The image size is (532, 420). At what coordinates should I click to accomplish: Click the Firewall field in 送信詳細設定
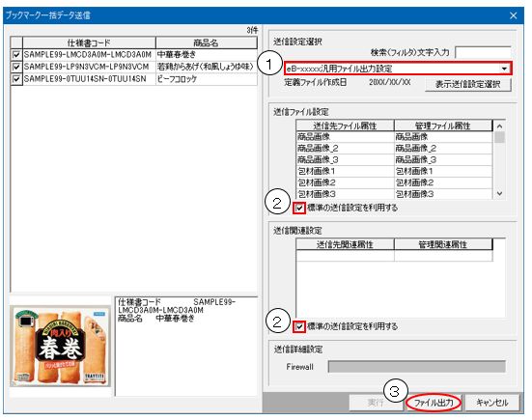[417, 367]
